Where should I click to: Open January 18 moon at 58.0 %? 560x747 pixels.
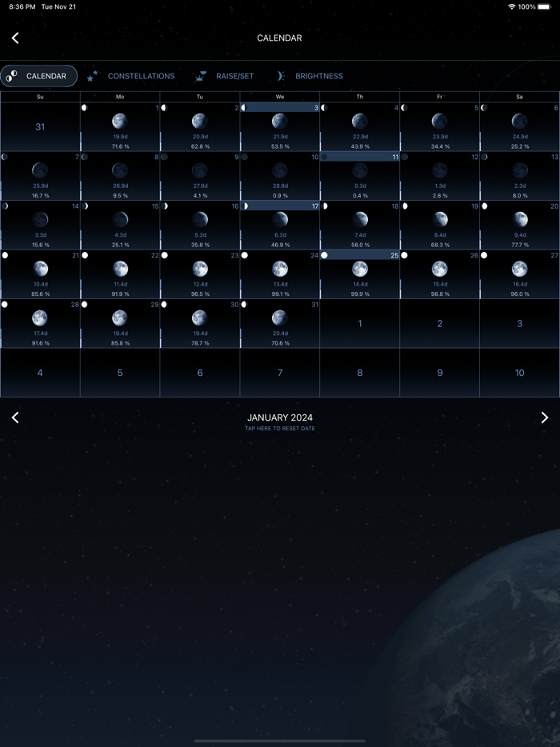click(x=360, y=226)
